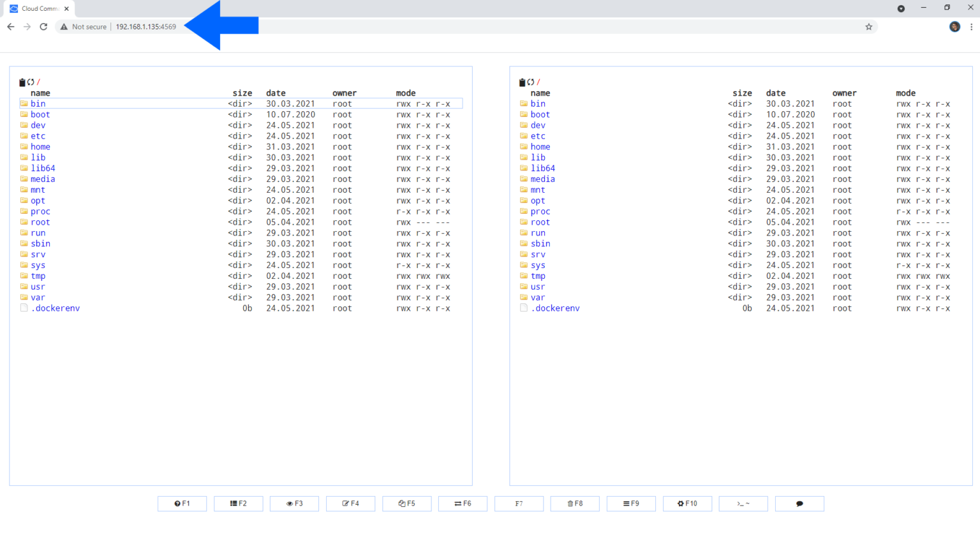
Task: Edit a file using the F4 pencil icon
Action: [350, 504]
